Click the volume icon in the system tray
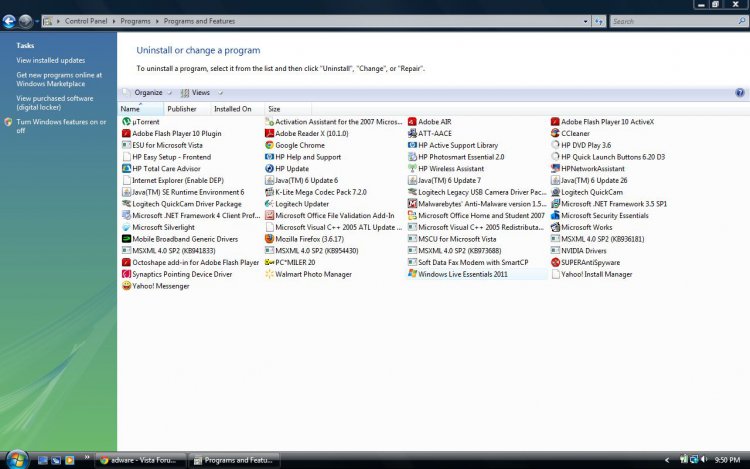Image resolution: width=750 pixels, height=469 pixels. coord(704,460)
